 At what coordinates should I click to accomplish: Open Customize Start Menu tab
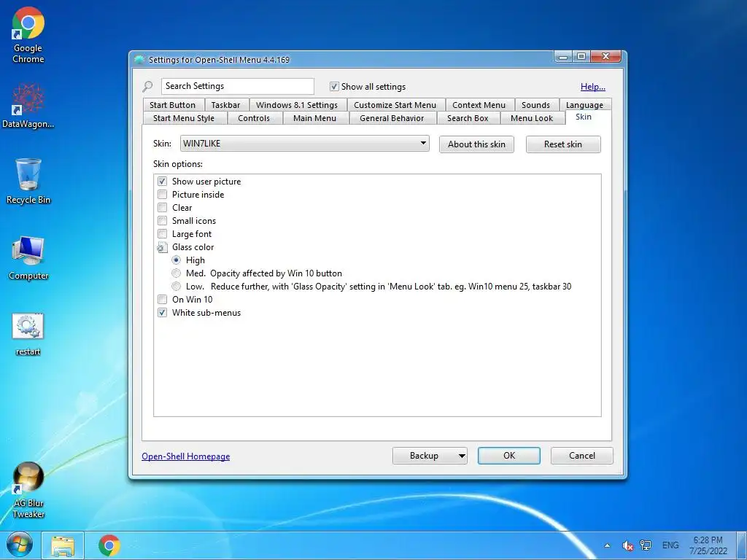(x=395, y=105)
